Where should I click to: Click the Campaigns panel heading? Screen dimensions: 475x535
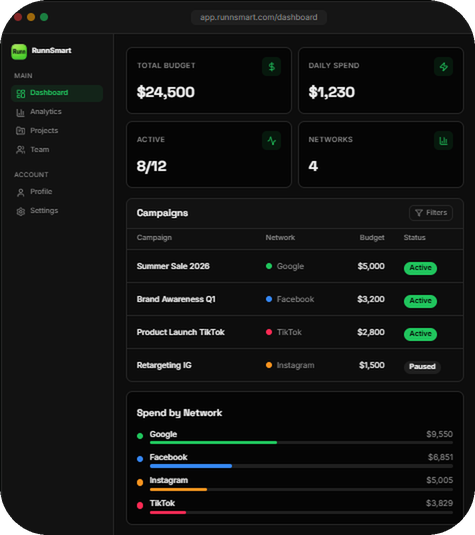pyautogui.click(x=162, y=213)
